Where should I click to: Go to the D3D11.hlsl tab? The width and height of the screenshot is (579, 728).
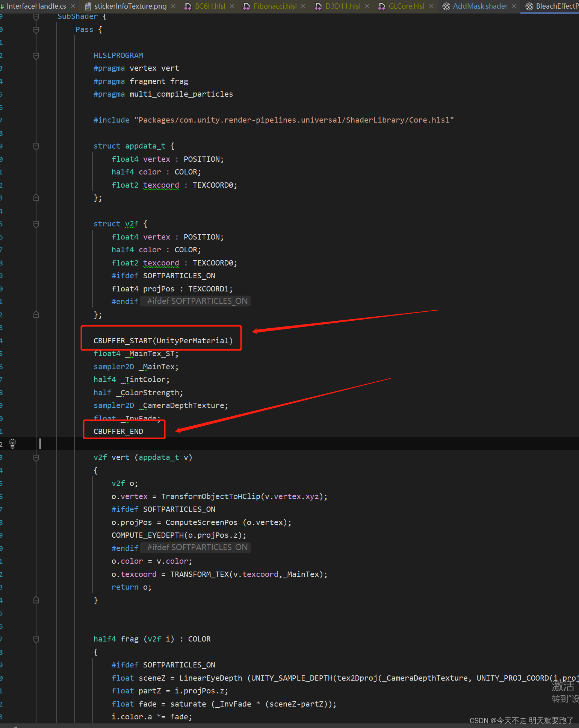[343, 6]
